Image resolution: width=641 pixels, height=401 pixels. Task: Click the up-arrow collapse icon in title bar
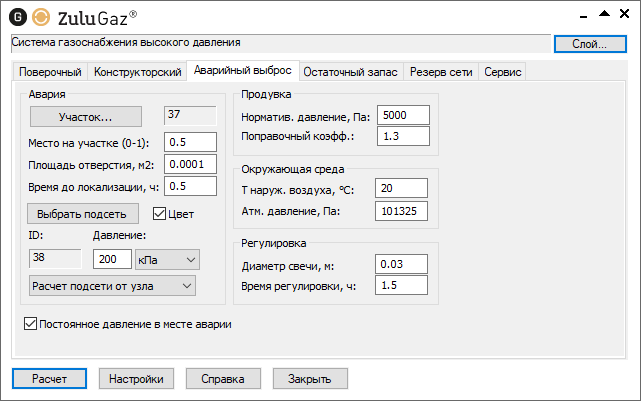[x=604, y=14]
